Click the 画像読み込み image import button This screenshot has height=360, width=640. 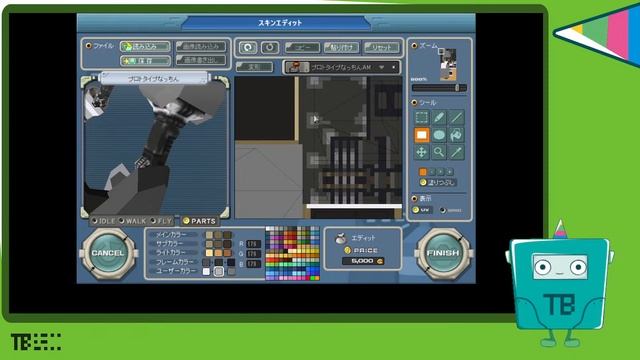[201, 47]
